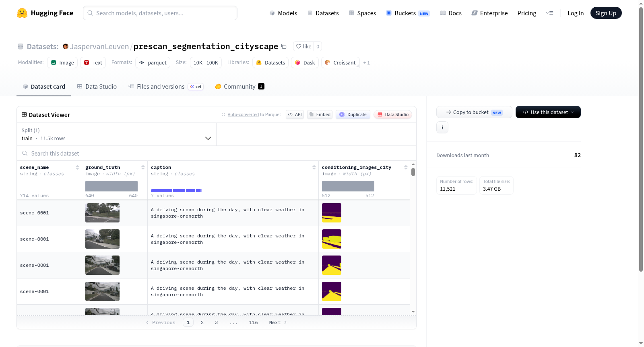Expand the +1 additional libraries tag
The image size is (644, 347).
click(x=366, y=62)
